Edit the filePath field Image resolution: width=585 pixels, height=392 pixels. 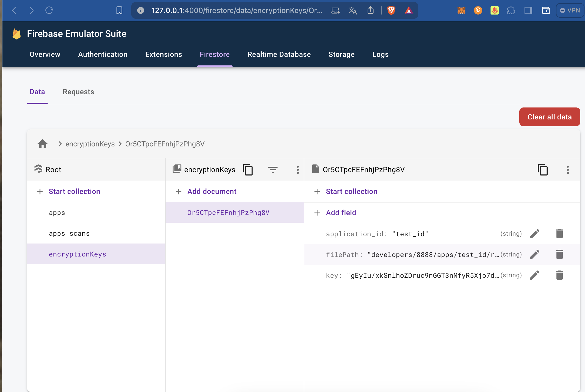[534, 254]
